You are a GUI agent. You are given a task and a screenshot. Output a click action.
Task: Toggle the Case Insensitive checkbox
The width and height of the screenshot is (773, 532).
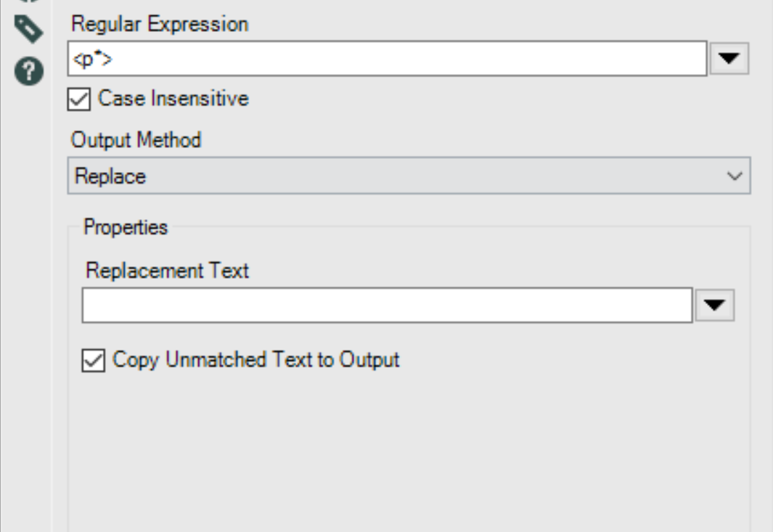click(79, 99)
